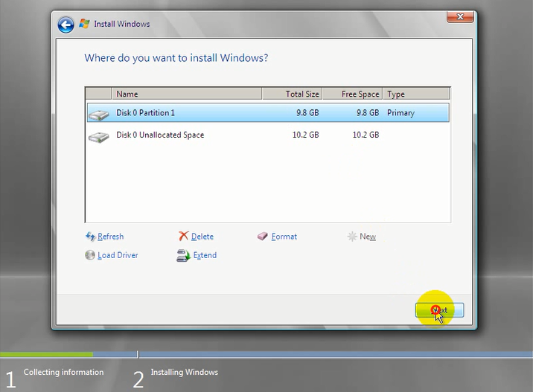Image resolution: width=533 pixels, height=392 pixels.
Task: Click the Extend drive icon
Action: click(x=184, y=255)
